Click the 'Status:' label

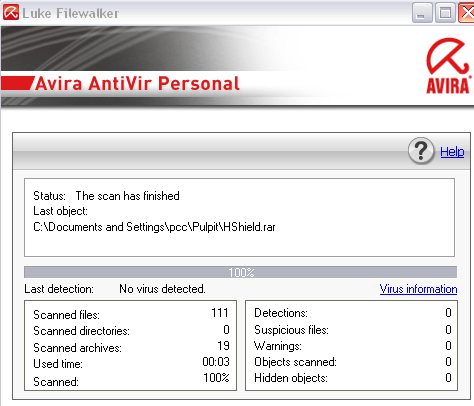point(49,196)
